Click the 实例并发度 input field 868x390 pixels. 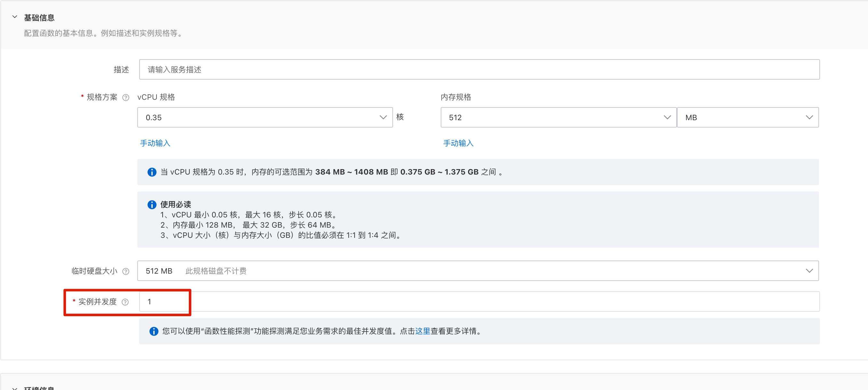[479, 301]
